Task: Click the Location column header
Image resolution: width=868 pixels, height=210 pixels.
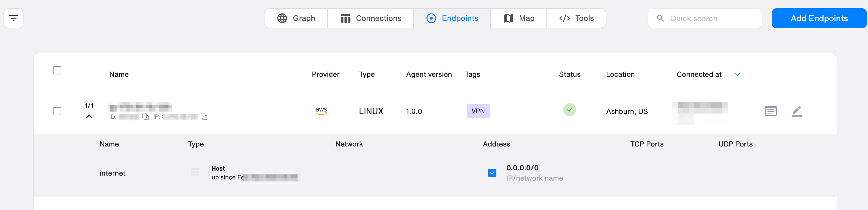Action: coord(620,74)
